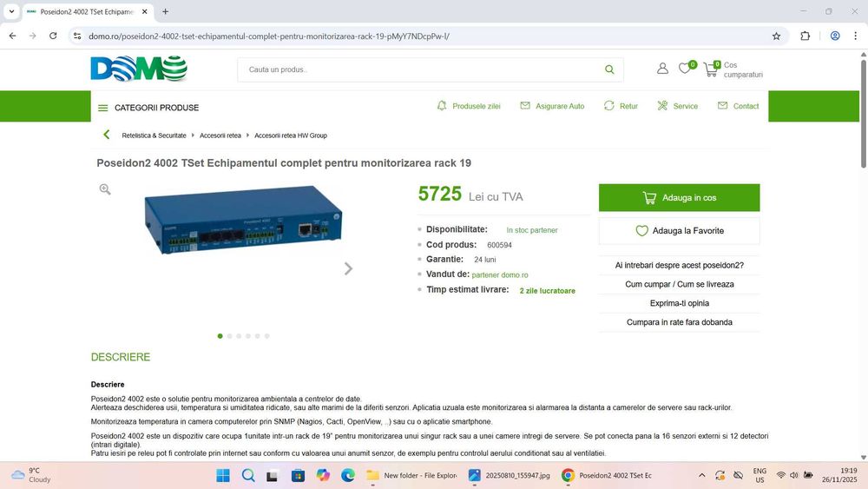The height and width of the screenshot is (489, 868).
Task: Open Microsoft Edge from taskbar
Action: coord(348,475)
